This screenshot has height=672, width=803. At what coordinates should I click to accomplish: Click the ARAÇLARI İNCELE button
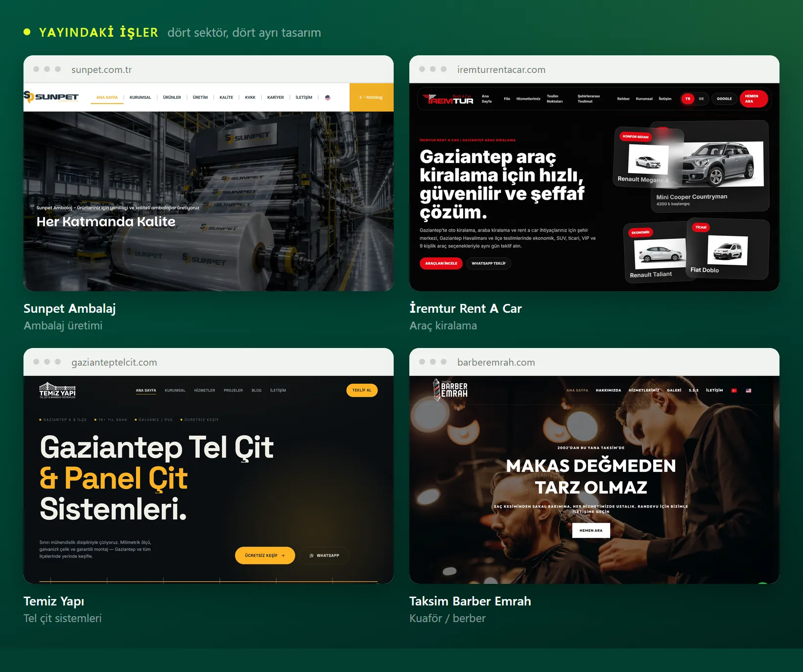(441, 263)
